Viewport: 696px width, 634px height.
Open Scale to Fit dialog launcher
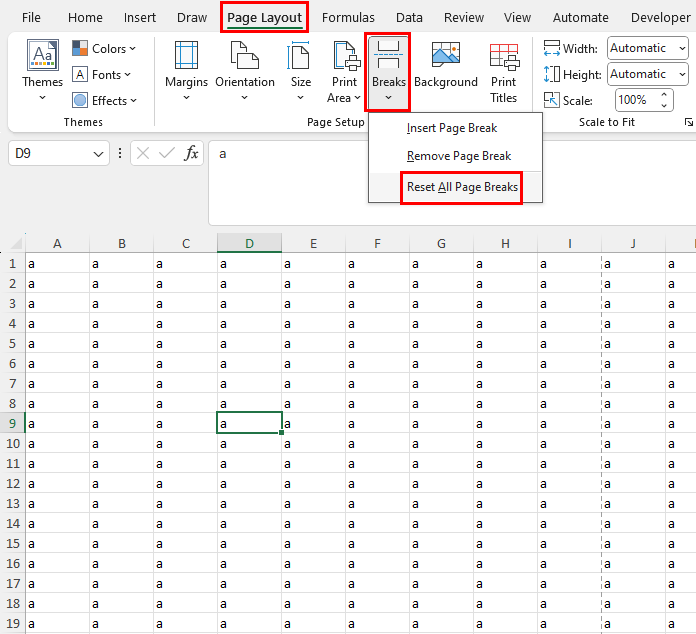[688, 122]
